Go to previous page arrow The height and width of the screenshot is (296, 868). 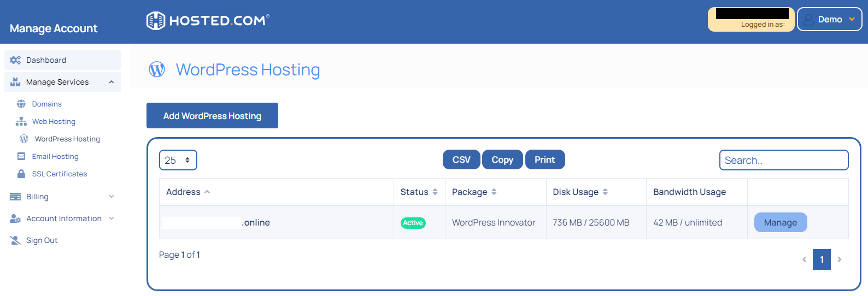(x=804, y=259)
